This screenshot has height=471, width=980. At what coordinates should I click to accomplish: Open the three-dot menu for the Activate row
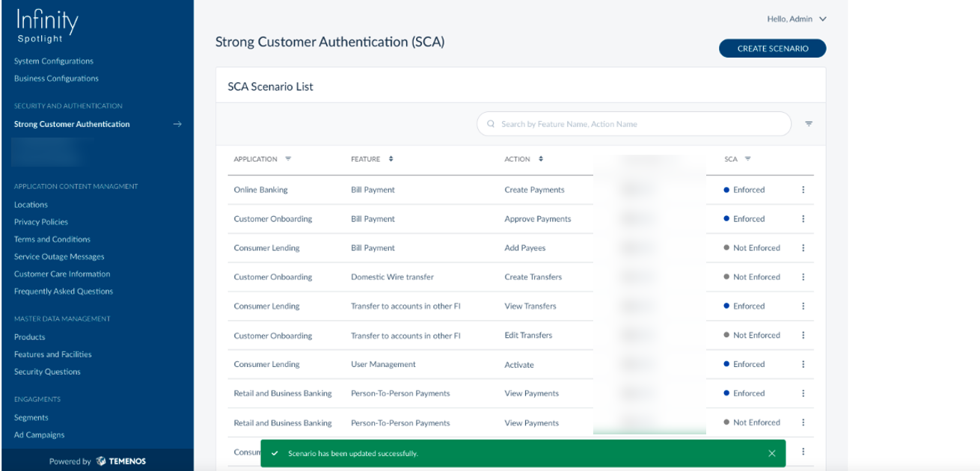[x=803, y=365]
